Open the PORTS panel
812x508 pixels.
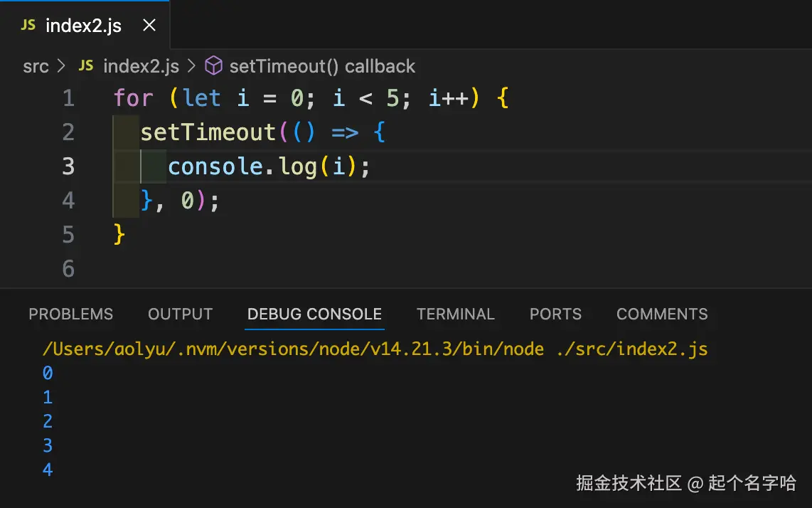(555, 314)
